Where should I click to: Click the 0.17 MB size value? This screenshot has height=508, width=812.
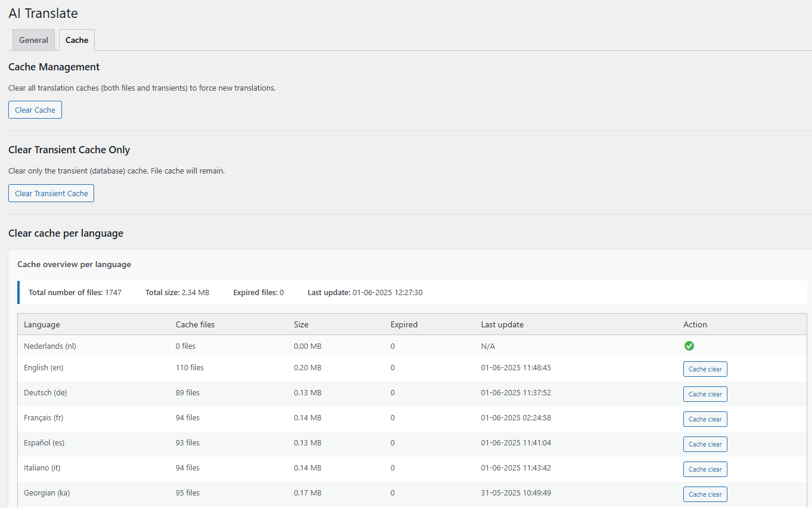307,492
